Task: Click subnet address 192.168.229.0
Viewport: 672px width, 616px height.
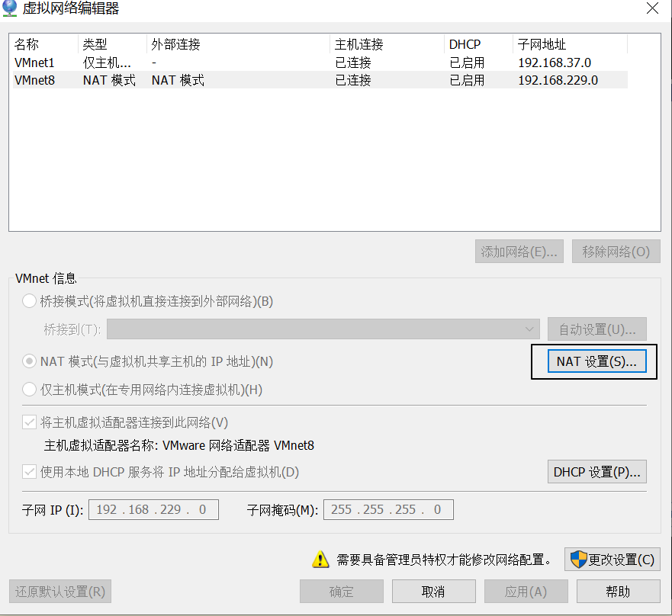Action: [x=558, y=80]
